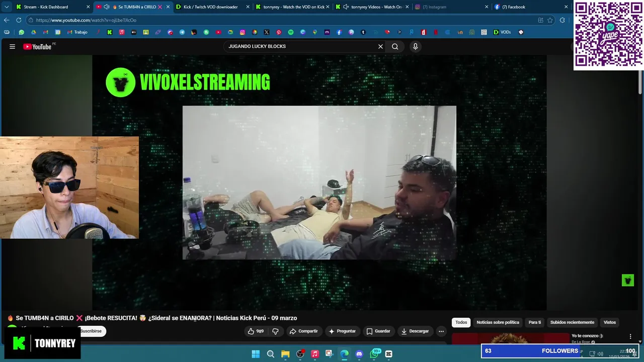Bookmark this page with star icon
Screen dimensions: 644x362
tap(550, 20)
